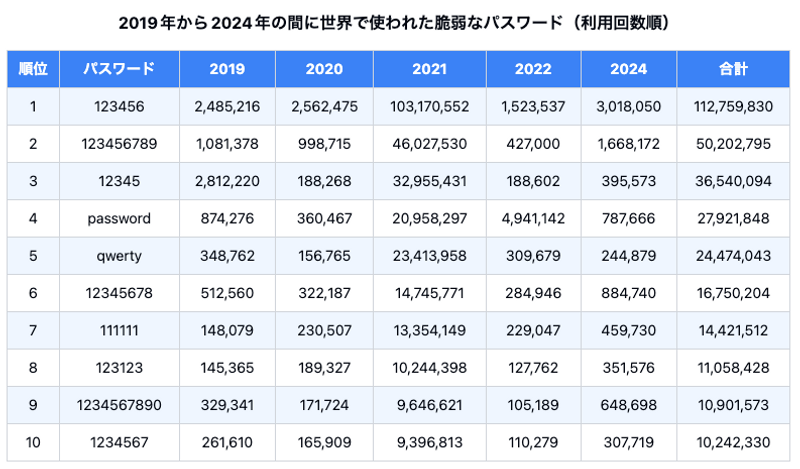This screenshot has height=469, width=800.
Task: Select the 2019 column header
Action: pyautogui.click(x=227, y=69)
